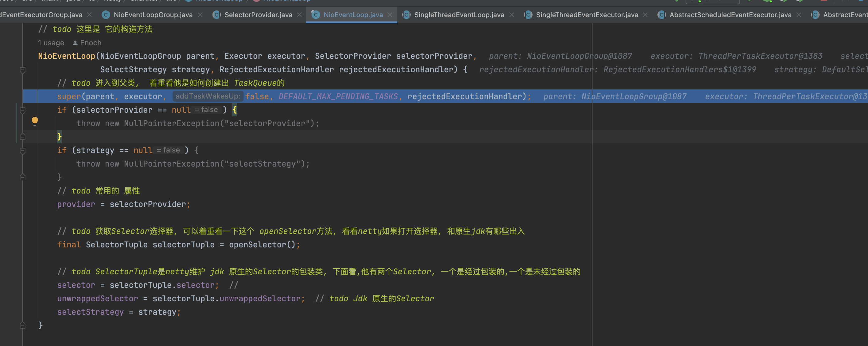The width and height of the screenshot is (868, 346).
Task: Click the NioEventLoop constructor name
Action: [x=67, y=56]
